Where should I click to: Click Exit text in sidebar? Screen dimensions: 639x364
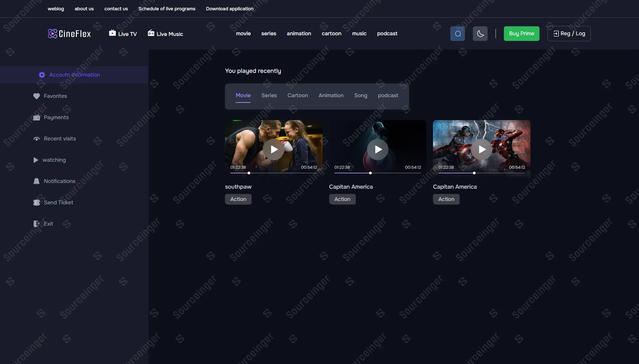click(x=48, y=224)
